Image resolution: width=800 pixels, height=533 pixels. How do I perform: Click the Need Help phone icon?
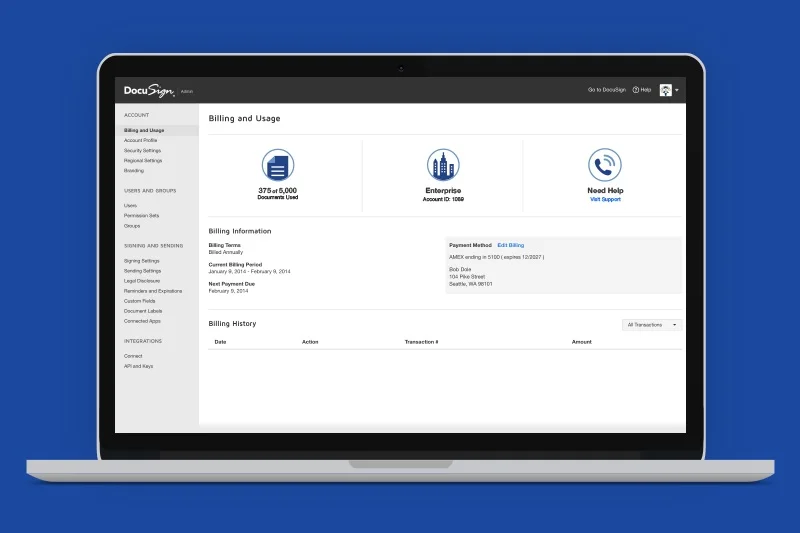(605, 165)
